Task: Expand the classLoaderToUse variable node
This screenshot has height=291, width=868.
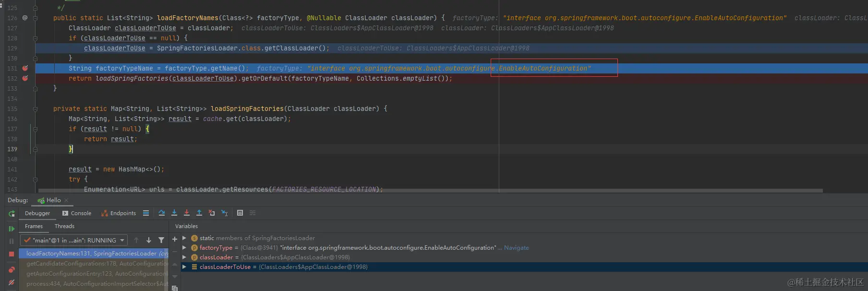Action: pyautogui.click(x=184, y=267)
